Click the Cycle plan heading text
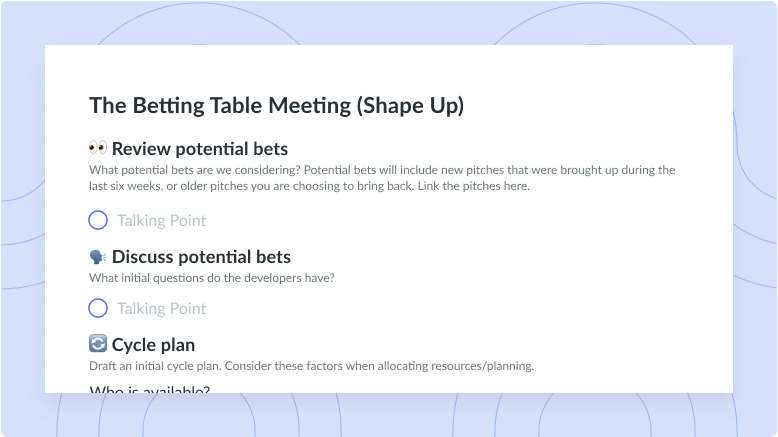This screenshot has height=437, width=778. [x=153, y=345]
